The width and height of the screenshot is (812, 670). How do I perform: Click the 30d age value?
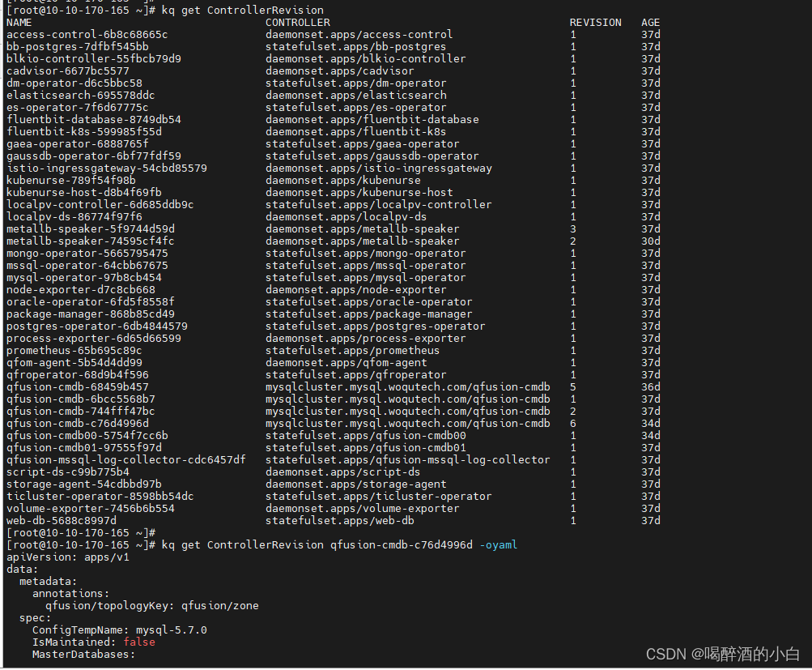[650, 241]
